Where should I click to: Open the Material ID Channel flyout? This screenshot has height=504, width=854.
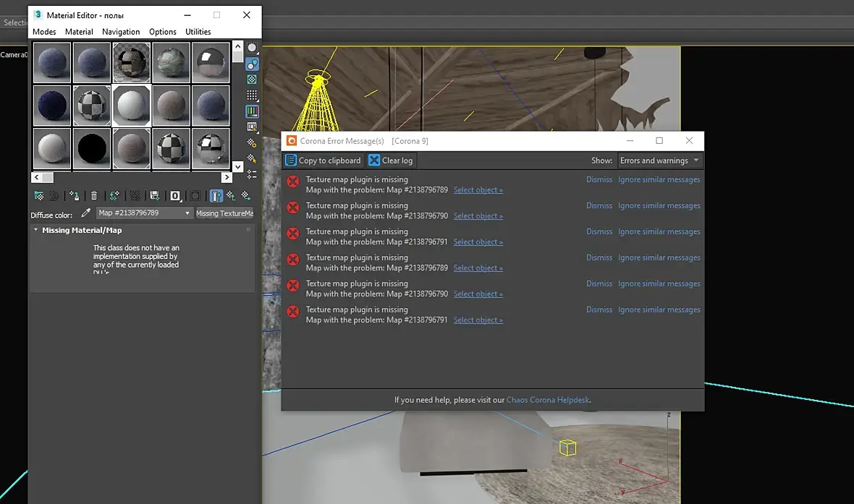pyautogui.click(x=175, y=196)
